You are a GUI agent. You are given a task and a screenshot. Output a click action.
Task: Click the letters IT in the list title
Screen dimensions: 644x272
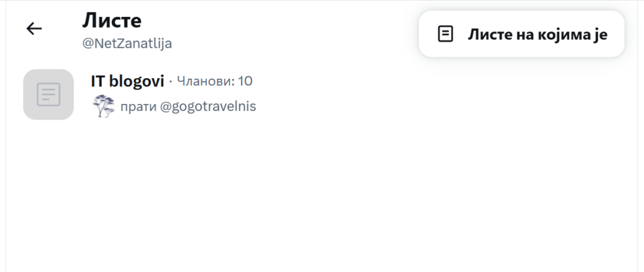coord(97,81)
